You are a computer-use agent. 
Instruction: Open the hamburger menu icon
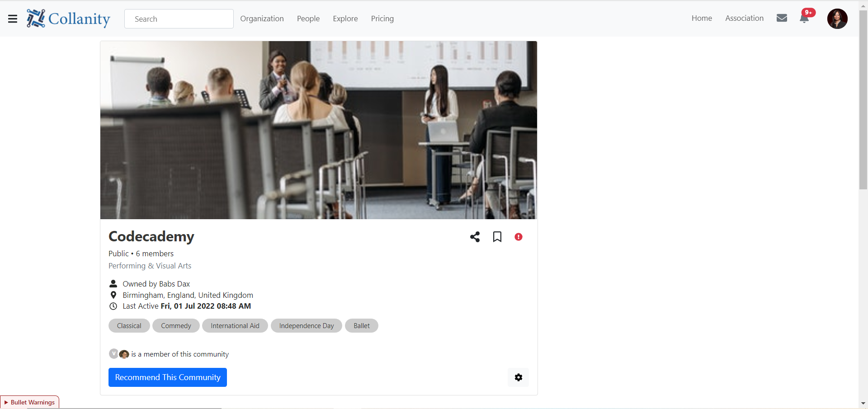point(13,19)
